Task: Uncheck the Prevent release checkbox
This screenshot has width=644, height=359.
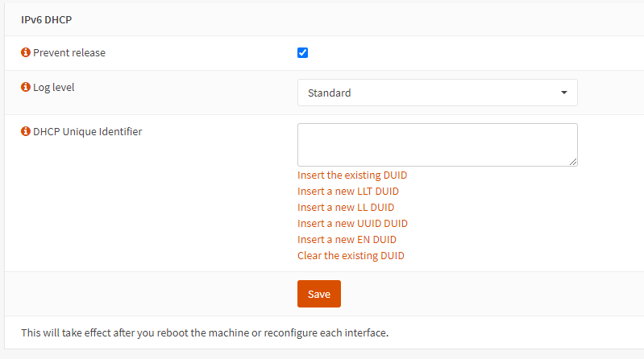Action: (x=303, y=53)
